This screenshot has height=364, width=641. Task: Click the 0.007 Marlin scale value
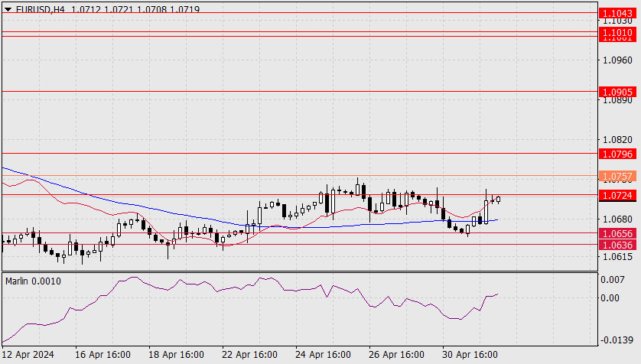[x=613, y=280]
